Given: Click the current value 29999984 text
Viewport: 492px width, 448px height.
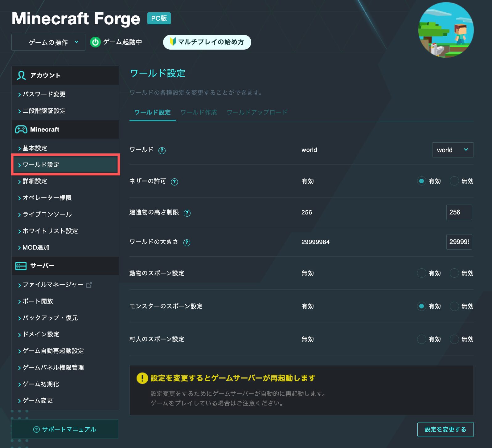Looking at the screenshot, I should [315, 242].
